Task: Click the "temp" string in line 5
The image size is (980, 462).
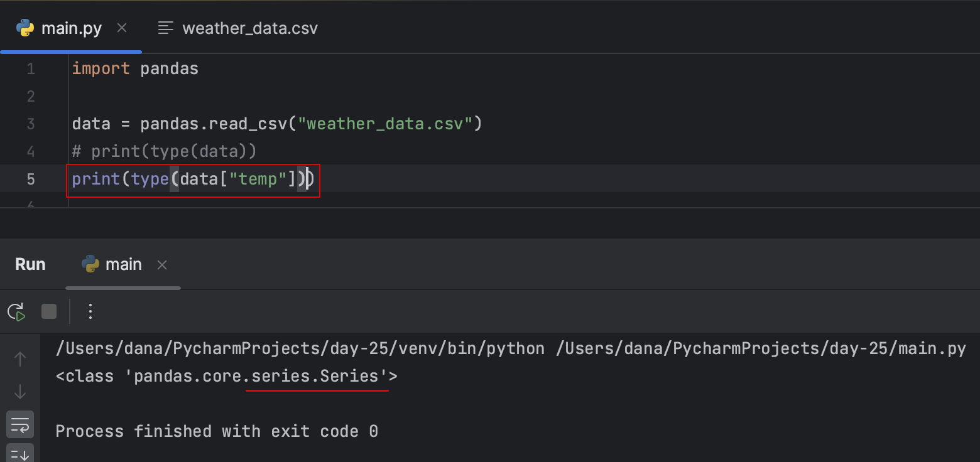Action: (258, 179)
